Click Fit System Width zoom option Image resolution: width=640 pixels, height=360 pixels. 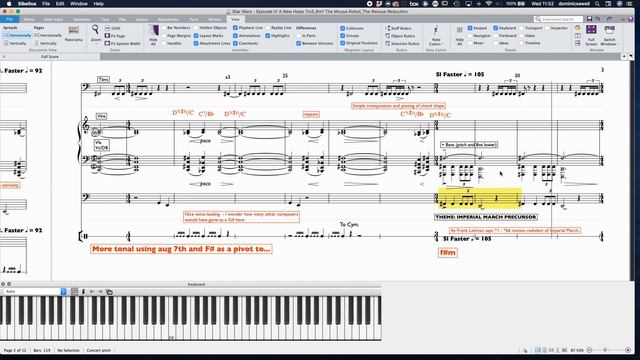[x=122, y=43]
